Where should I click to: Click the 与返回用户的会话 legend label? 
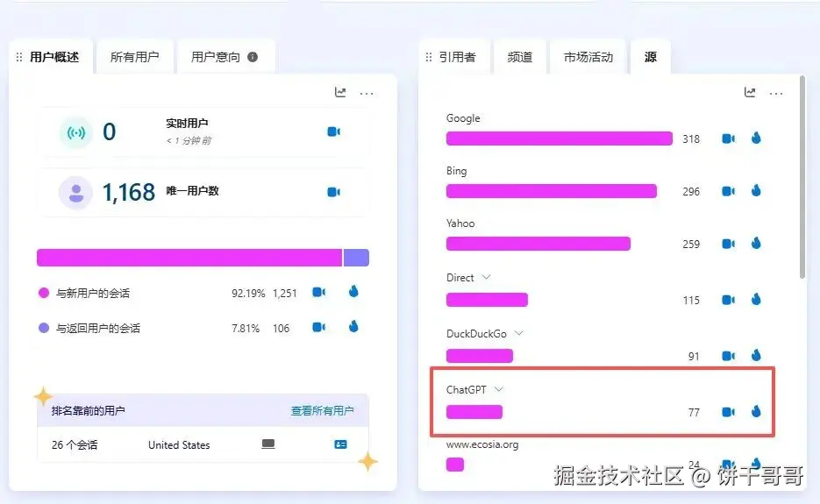click(x=98, y=329)
